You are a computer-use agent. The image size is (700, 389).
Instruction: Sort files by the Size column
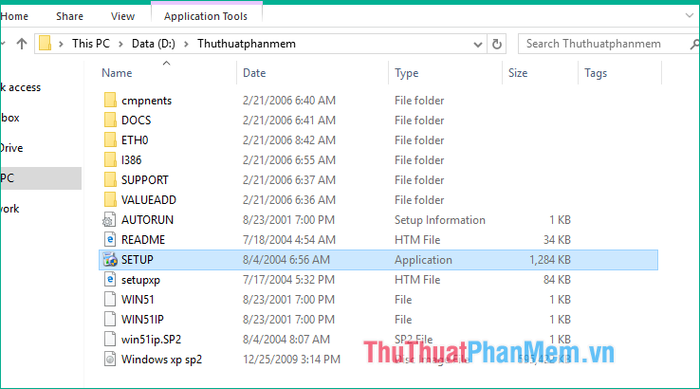pos(518,73)
